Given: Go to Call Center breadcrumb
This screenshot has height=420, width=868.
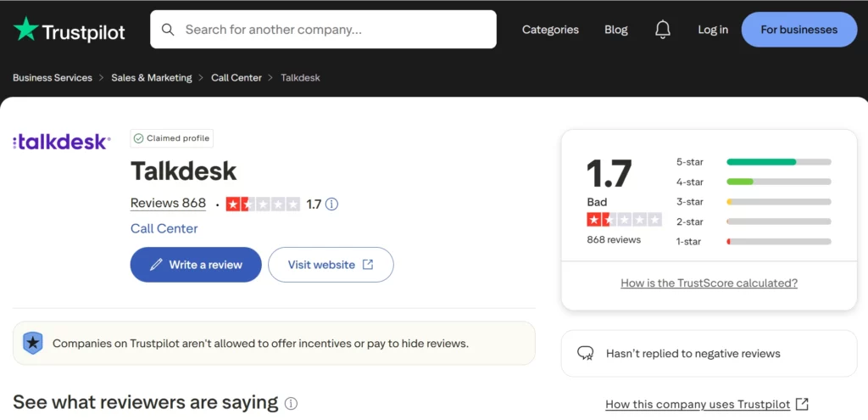Looking at the screenshot, I should pos(236,77).
